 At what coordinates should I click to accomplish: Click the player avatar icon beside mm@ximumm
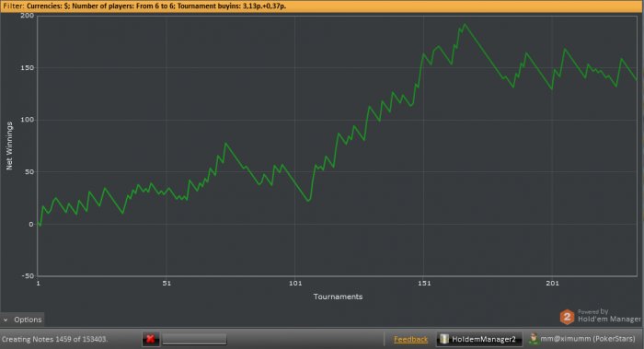click(x=533, y=339)
